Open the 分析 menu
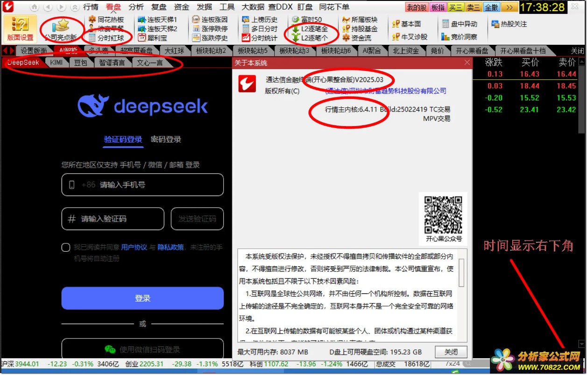The width and height of the screenshot is (588, 375). 136,7
